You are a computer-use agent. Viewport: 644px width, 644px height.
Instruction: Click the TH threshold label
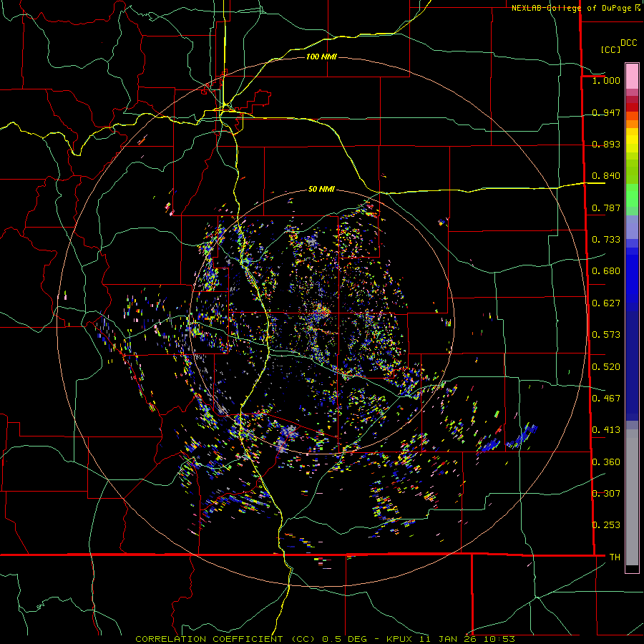615,557
